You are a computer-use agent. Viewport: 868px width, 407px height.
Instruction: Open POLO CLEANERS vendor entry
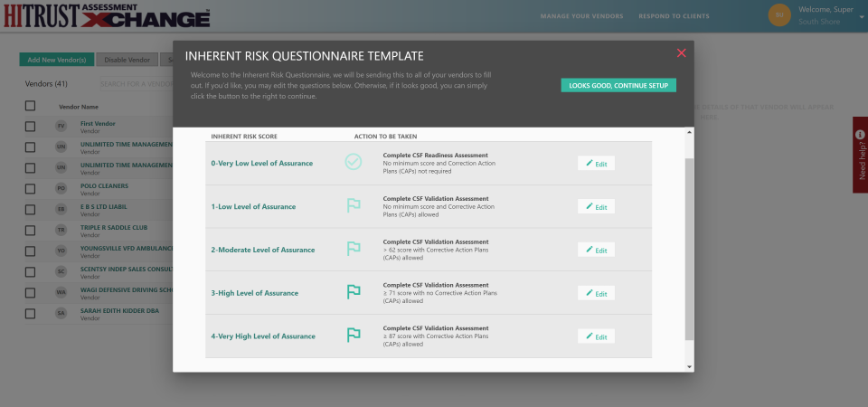click(x=104, y=186)
